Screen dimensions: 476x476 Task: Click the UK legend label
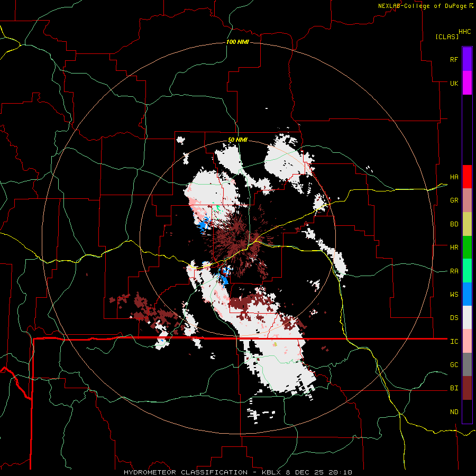pyautogui.click(x=454, y=83)
